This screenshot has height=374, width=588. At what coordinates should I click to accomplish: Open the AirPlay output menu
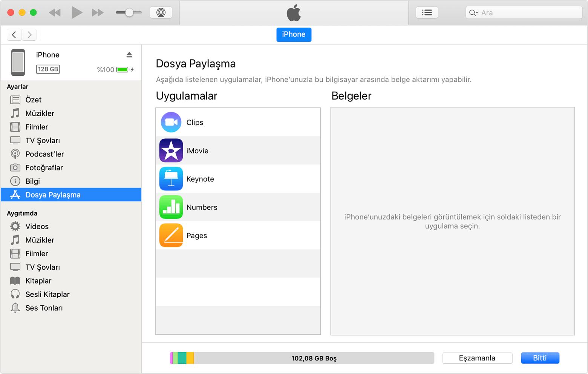pos(161,12)
